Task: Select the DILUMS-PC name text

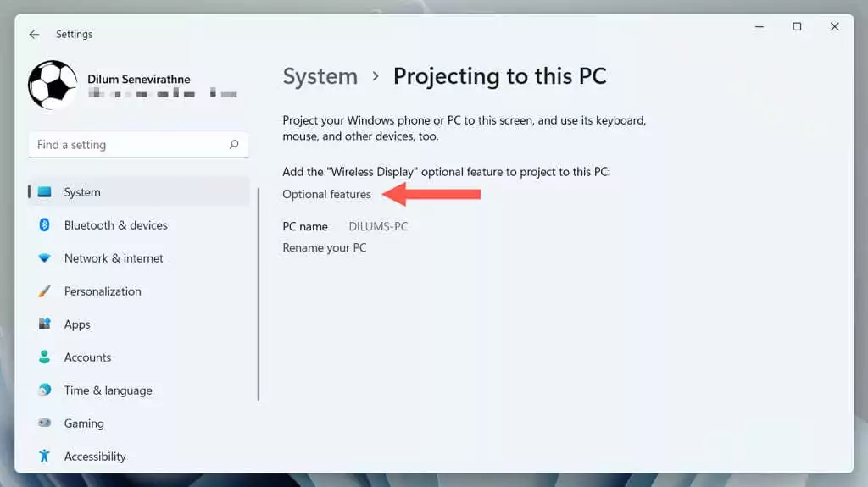Action: 378,226
